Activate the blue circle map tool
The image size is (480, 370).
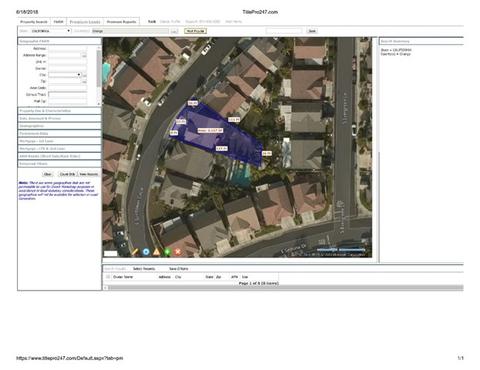146,252
